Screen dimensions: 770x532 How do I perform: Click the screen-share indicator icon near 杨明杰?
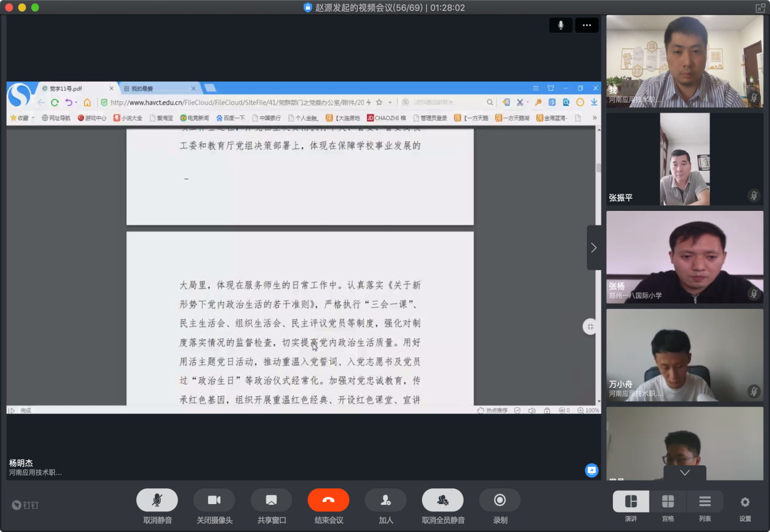591,470
